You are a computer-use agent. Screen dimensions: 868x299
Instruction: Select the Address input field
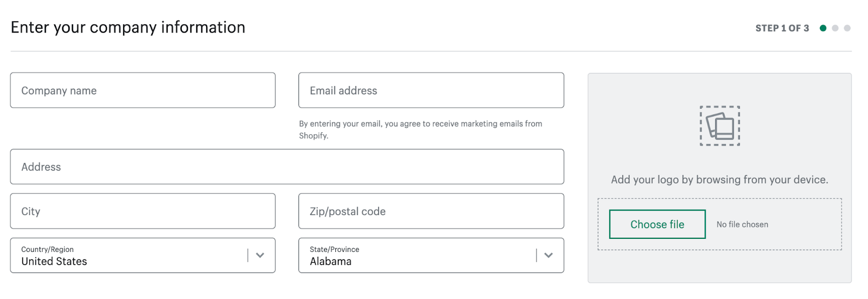pyautogui.click(x=287, y=167)
